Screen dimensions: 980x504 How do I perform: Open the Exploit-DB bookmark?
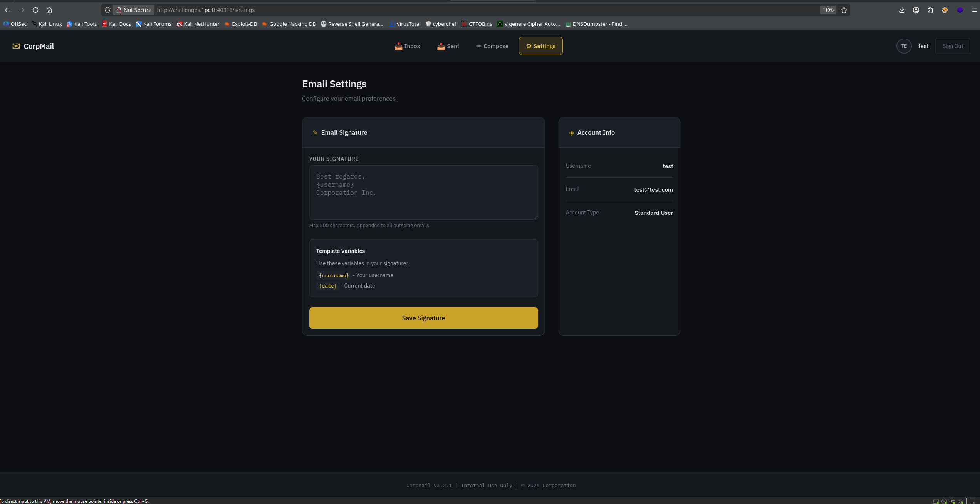click(240, 24)
